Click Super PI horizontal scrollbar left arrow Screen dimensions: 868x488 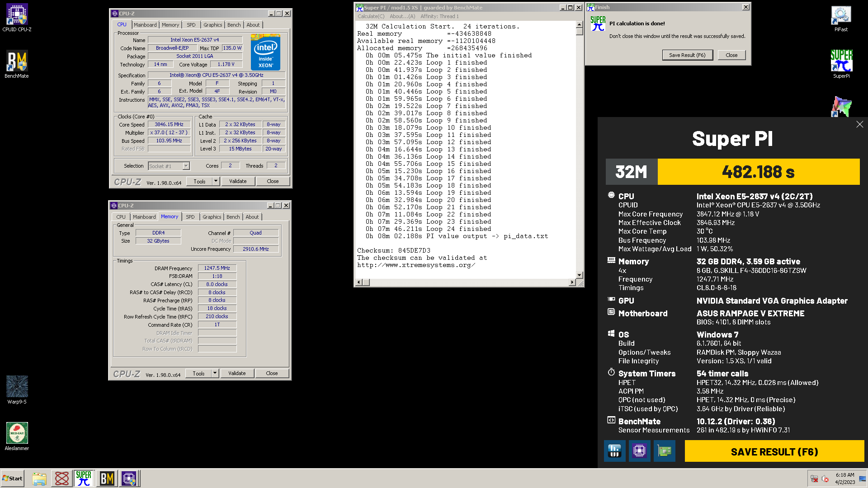point(359,282)
